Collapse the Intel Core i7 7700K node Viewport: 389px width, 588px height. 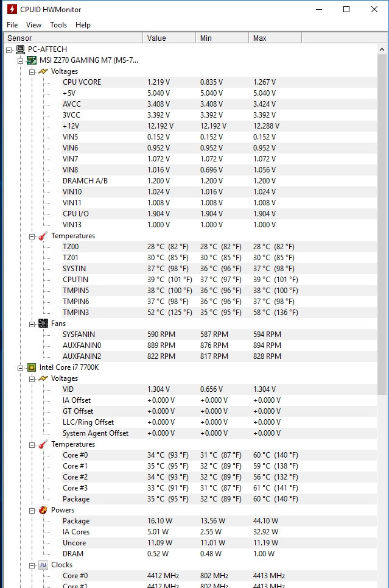pos(20,367)
